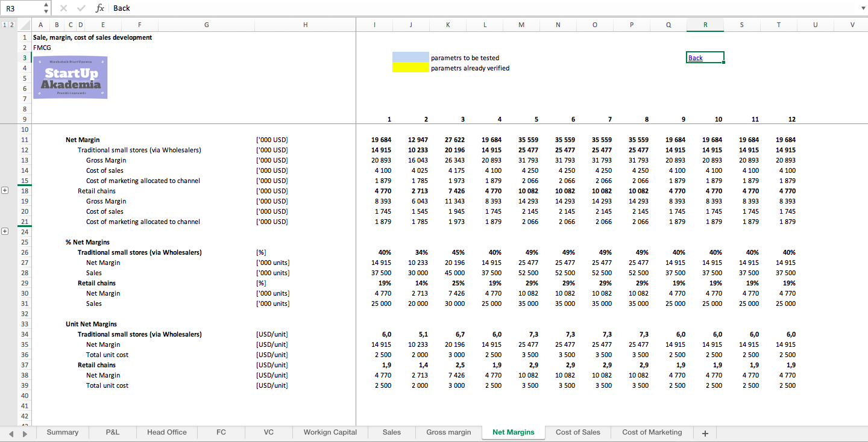Open the FC sheet tab
The image size is (868, 442).
(221, 432)
